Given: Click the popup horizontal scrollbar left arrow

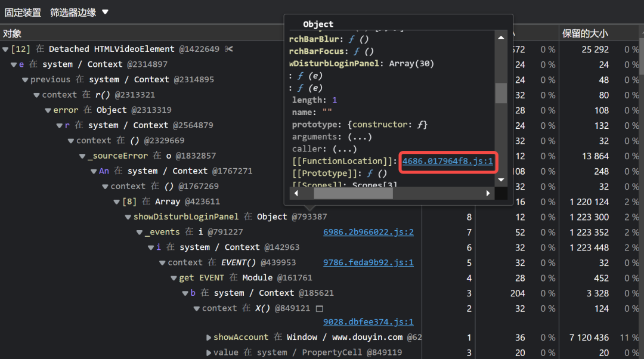Looking at the screenshot, I should (x=296, y=193).
